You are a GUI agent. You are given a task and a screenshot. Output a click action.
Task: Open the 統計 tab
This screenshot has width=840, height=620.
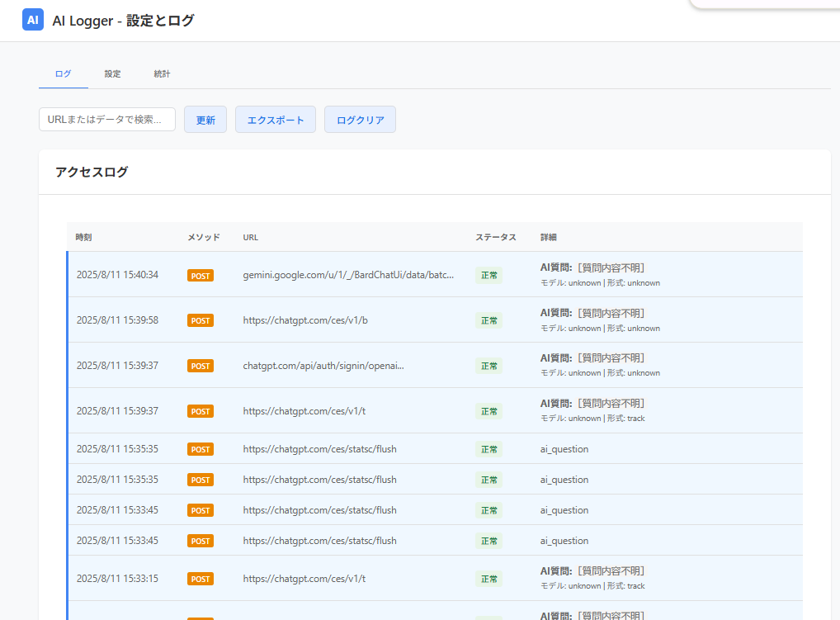[x=162, y=74]
